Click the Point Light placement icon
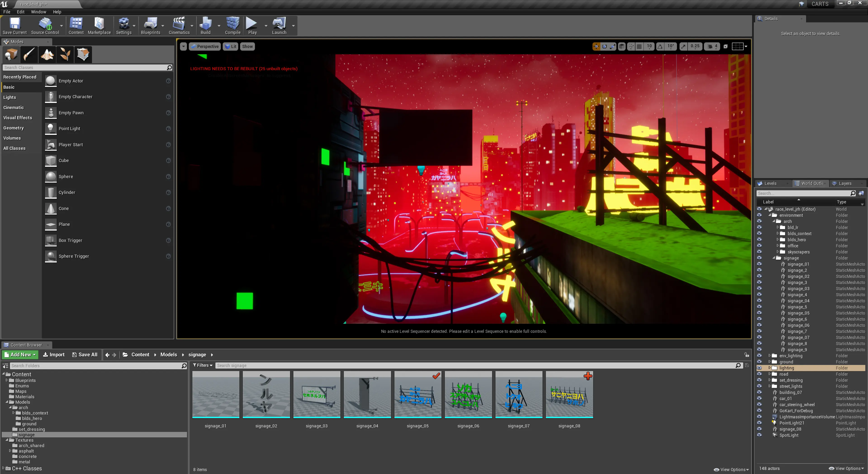Image resolution: width=868 pixels, height=474 pixels. pyautogui.click(x=51, y=129)
